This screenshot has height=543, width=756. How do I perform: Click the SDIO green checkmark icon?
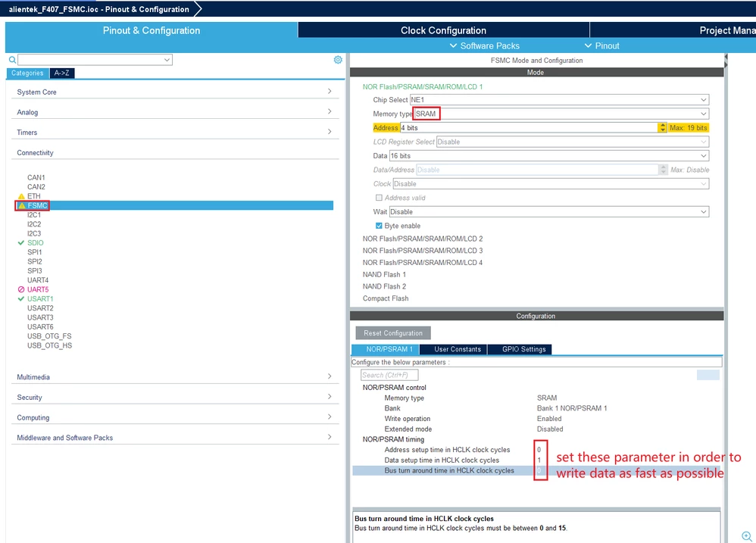pos(20,243)
